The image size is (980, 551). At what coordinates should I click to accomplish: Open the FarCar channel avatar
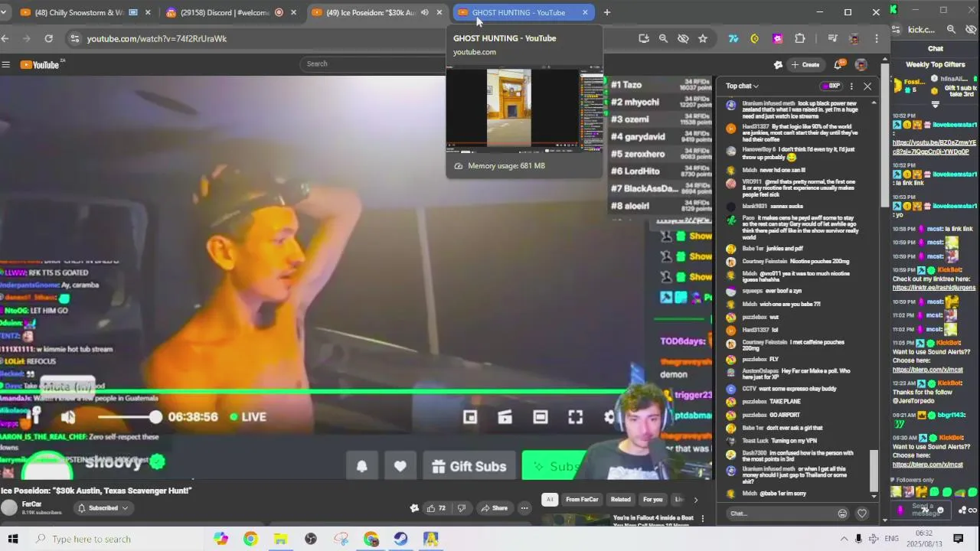9,507
